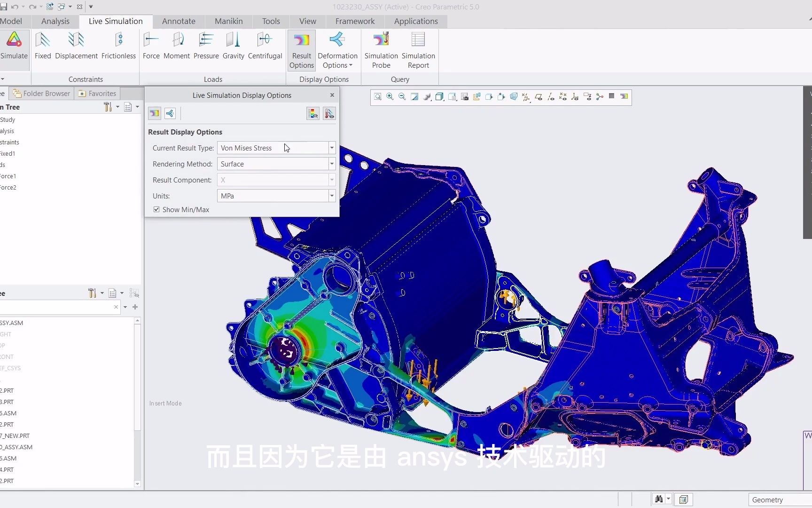Uncheck the Show Min/Max checkbox
Viewport: 812px width, 508px height.
click(x=156, y=209)
